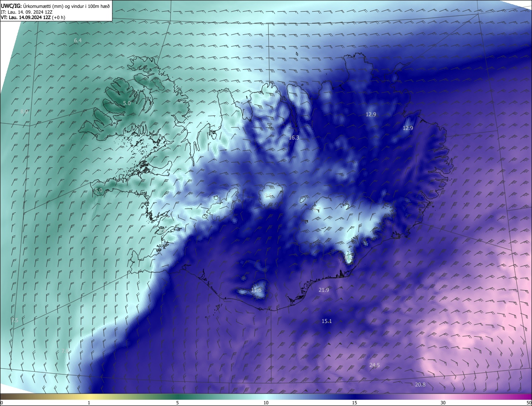Image resolution: width=532 pixels, height=406 pixels.
Task: Click the 6.4 value label on the map
Action: 78,40
